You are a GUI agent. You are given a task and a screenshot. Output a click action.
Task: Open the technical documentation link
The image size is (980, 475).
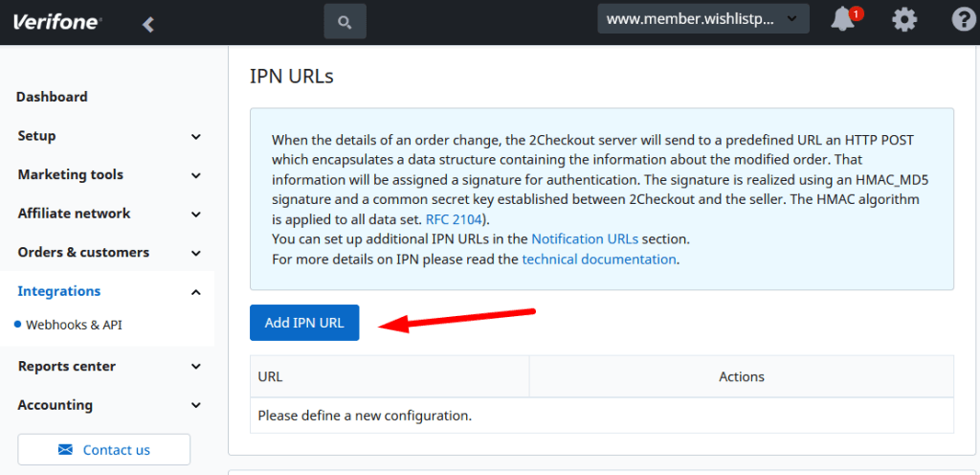coord(599,259)
